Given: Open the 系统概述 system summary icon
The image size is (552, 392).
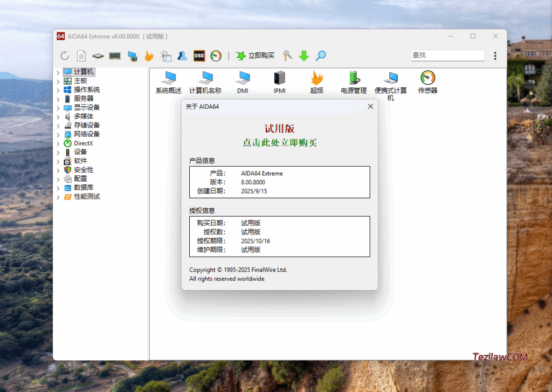Looking at the screenshot, I should (x=169, y=82).
